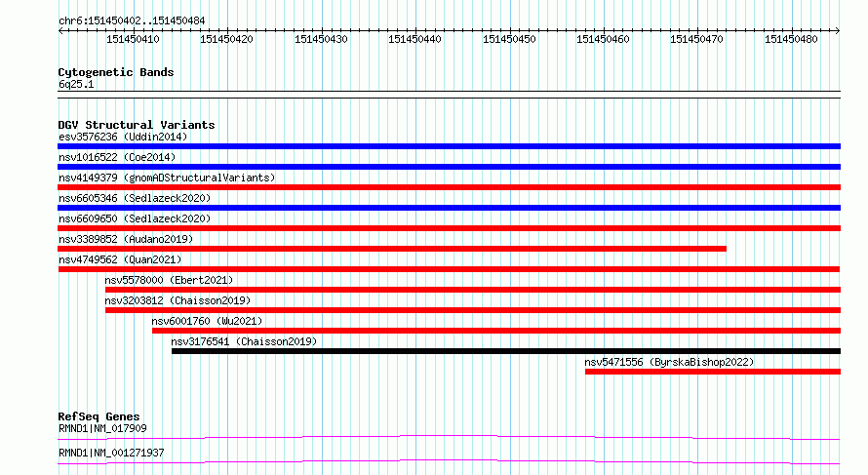Click ruler position 151450440

(x=414, y=40)
